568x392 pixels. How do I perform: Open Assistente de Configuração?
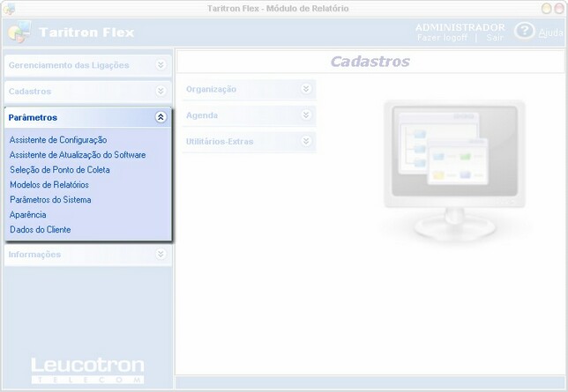pos(58,140)
